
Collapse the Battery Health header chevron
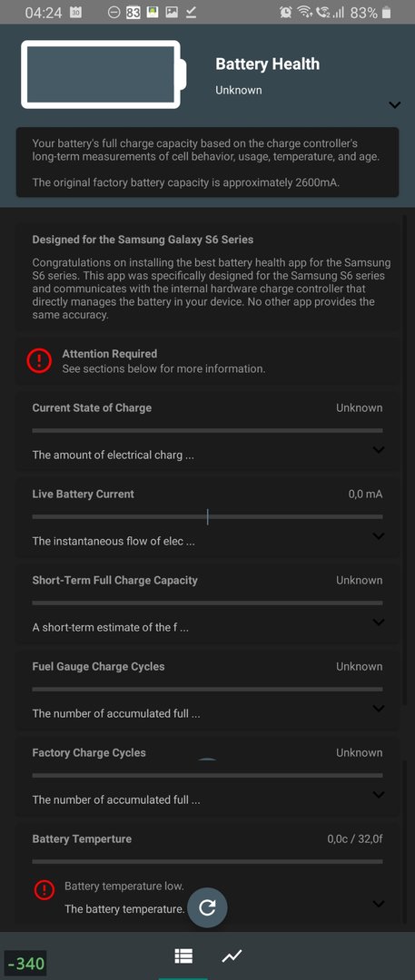coord(394,104)
